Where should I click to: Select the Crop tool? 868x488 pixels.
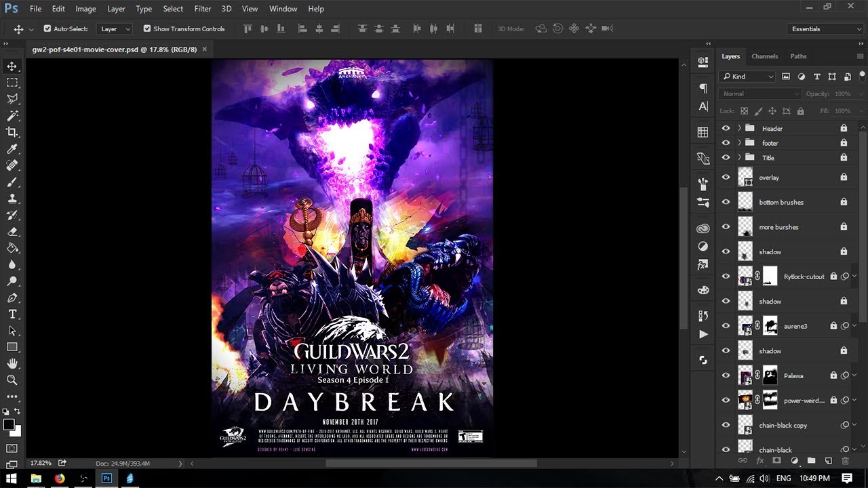pos(12,132)
